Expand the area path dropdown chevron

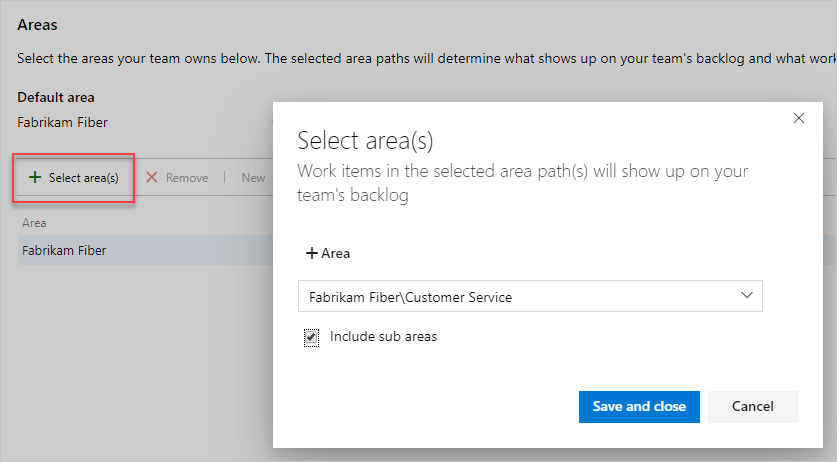[x=746, y=296]
